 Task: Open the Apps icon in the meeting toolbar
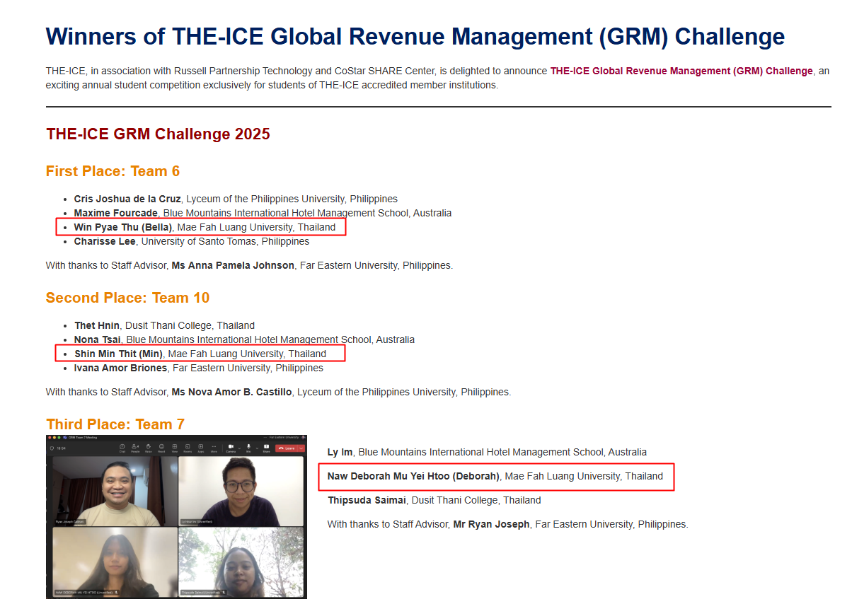[x=201, y=448]
